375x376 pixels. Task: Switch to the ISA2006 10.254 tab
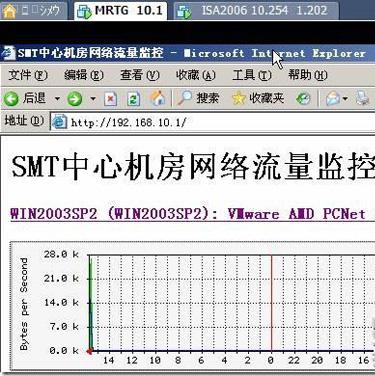pos(256,11)
